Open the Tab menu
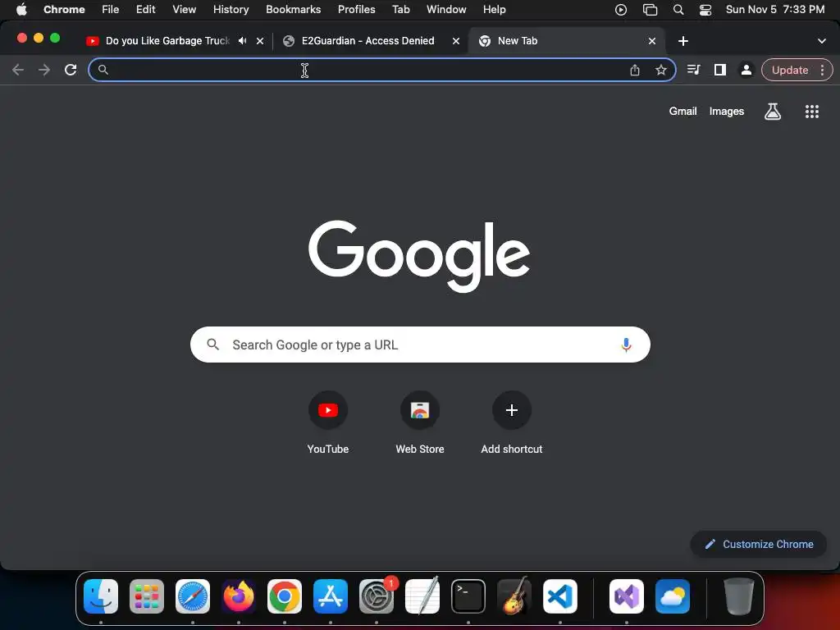Screen dimensions: 840x630 pyautogui.click(x=400, y=9)
